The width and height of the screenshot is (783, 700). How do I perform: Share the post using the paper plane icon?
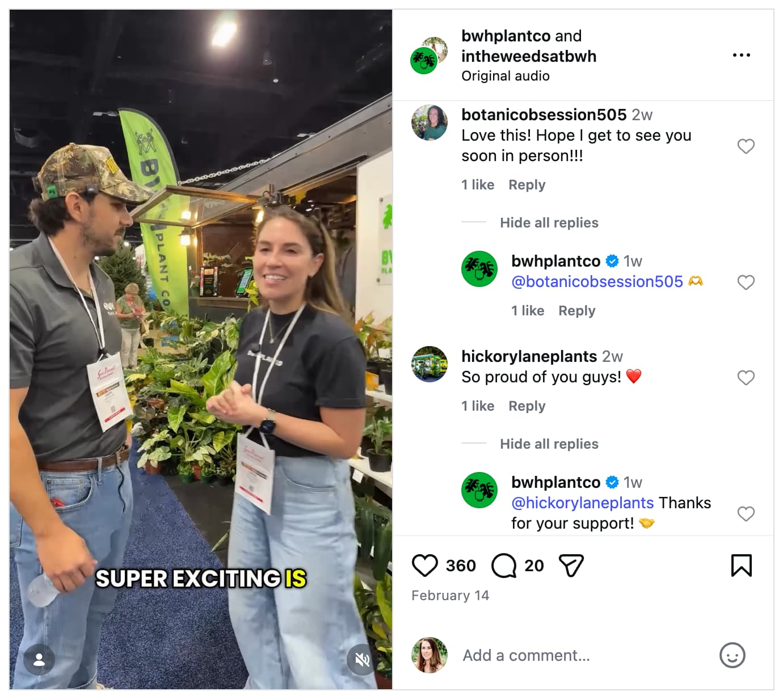coord(571,565)
